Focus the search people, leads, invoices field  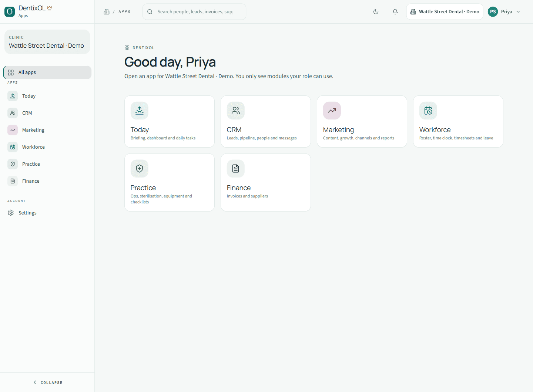(x=194, y=12)
